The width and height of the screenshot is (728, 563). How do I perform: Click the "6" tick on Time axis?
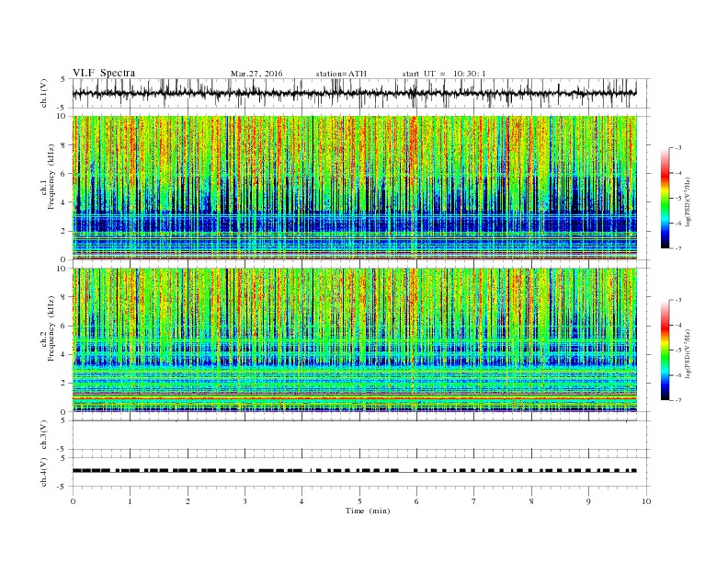pos(416,501)
